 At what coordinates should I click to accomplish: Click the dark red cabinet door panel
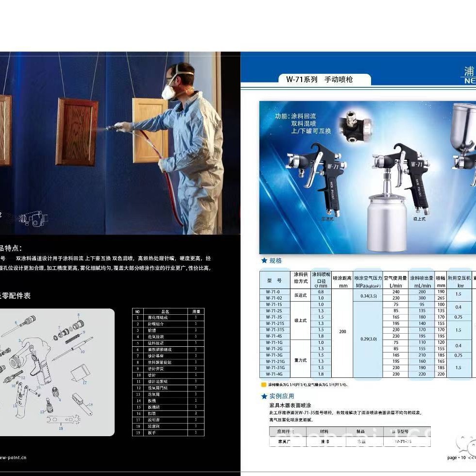click(77, 132)
